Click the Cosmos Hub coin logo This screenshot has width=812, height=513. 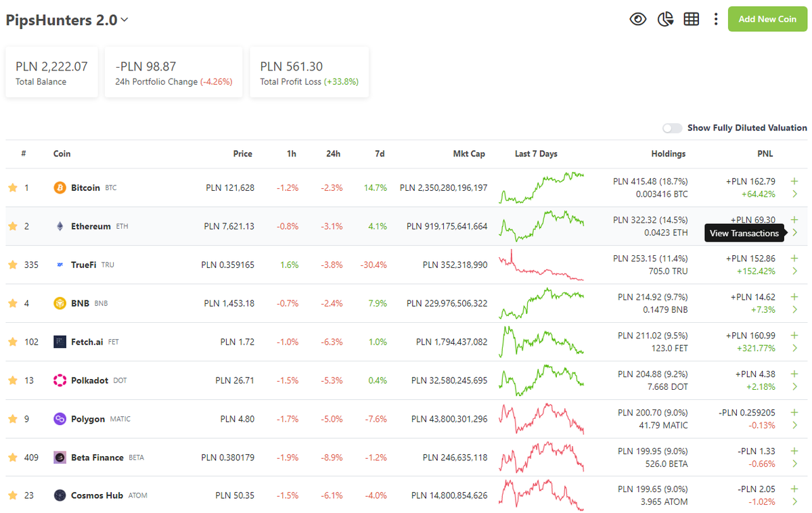point(60,495)
